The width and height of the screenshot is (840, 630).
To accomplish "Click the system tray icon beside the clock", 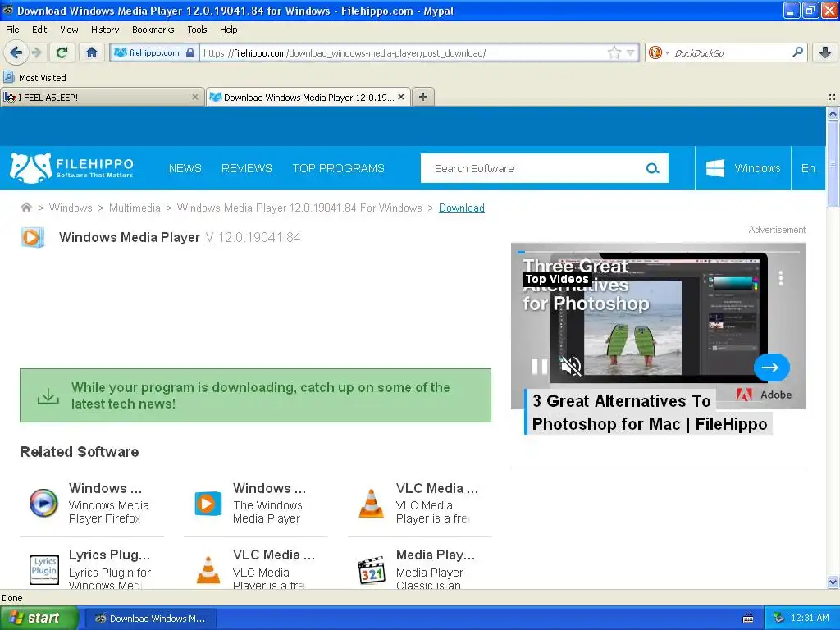I will pos(779,618).
